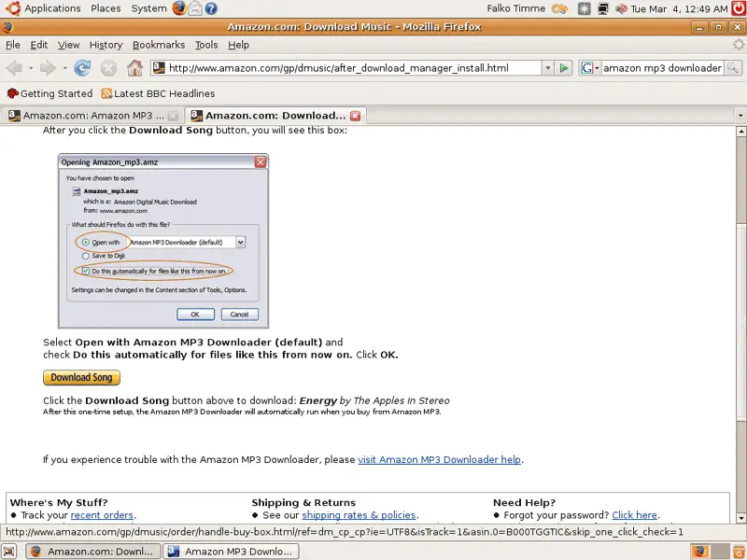The height and width of the screenshot is (560, 747).
Task: Open the Edit menu
Action: point(38,45)
